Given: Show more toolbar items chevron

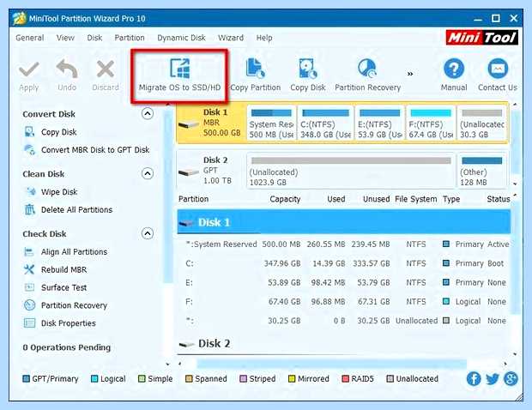Looking at the screenshot, I should point(410,74).
